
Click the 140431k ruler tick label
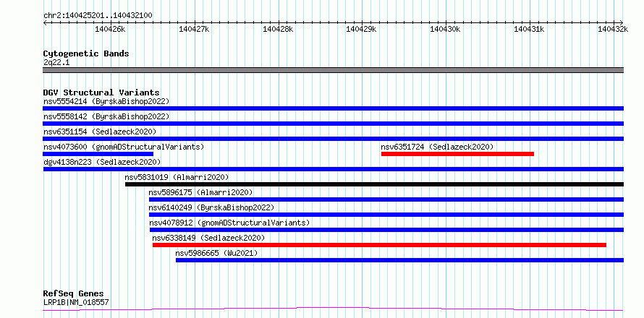[x=530, y=29]
